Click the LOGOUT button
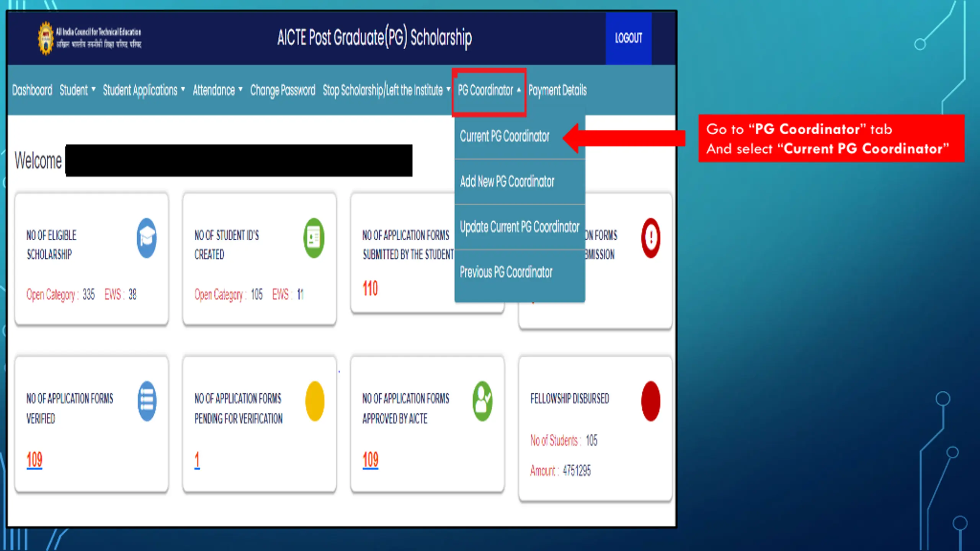This screenshot has height=551, width=980. (629, 38)
